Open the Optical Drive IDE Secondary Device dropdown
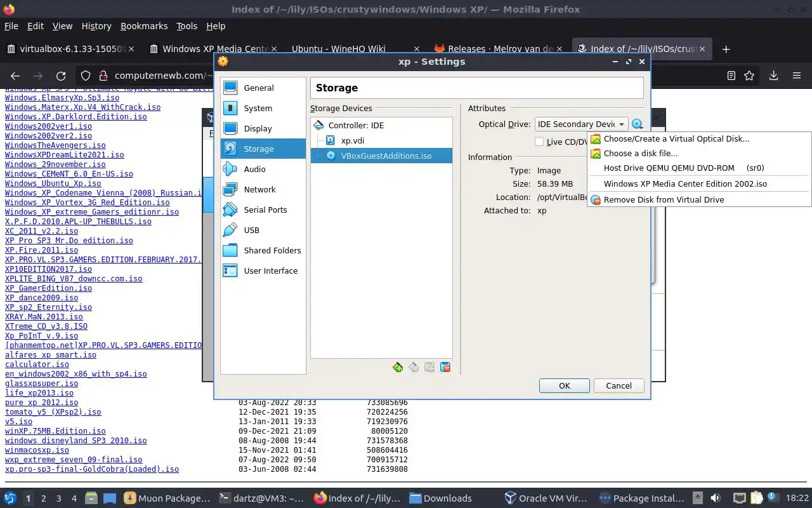Screen dimensions: 812x508 (x=581, y=124)
